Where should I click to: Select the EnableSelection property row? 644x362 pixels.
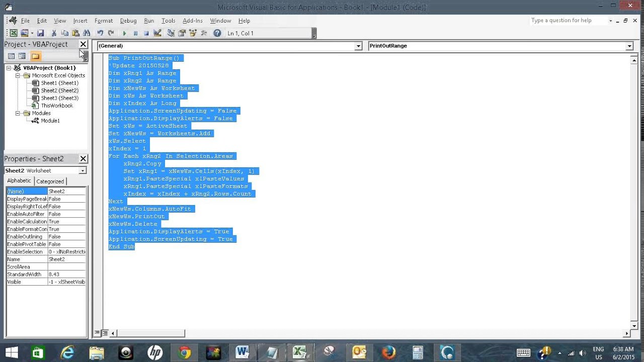46,252
